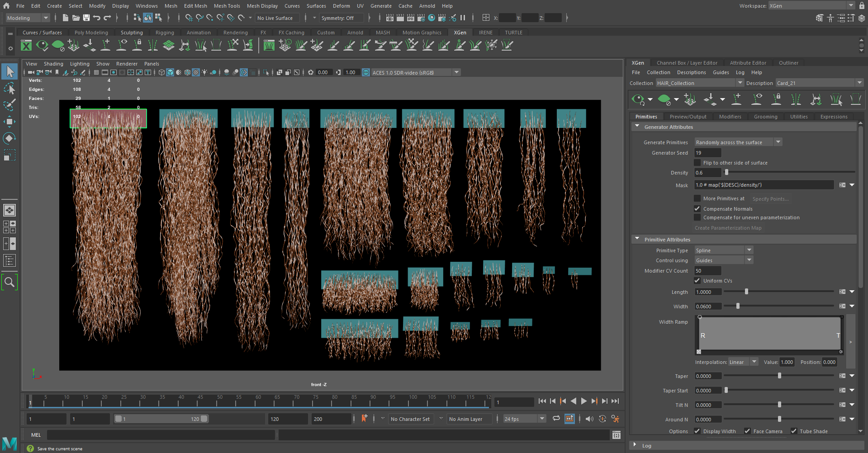This screenshot has height=453, width=868.
Task: Uncheck Compensate Normals checkbox
Action: 697,209
